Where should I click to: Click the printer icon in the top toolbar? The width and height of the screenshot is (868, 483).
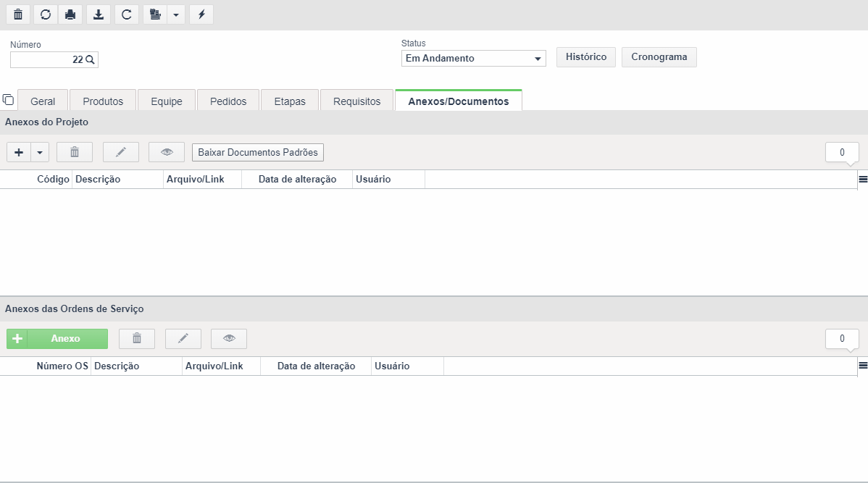click(x=70, y=14)
